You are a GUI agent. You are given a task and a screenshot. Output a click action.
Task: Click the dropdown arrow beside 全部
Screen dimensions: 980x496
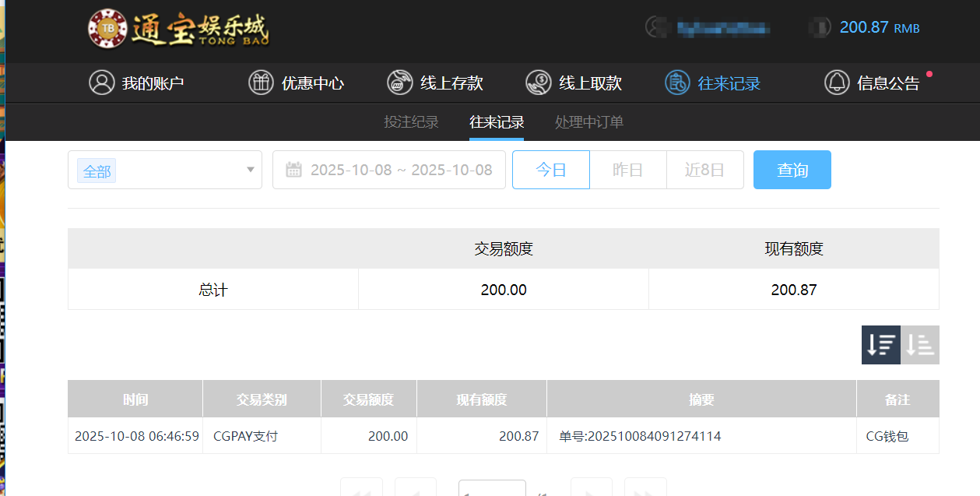[x=250, y=169]
